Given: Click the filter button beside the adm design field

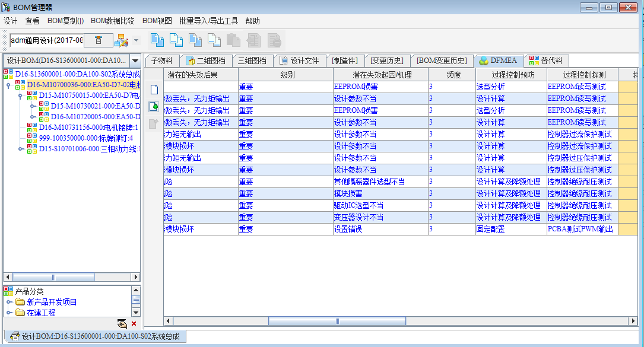Looking at the screenshot, I should coord(99,40).
